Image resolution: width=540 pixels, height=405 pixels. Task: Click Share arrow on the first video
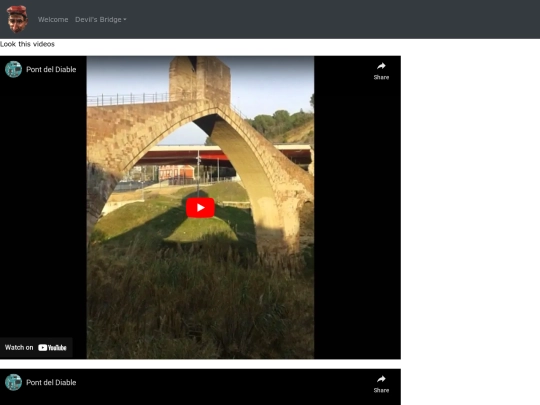click(381, 71)
